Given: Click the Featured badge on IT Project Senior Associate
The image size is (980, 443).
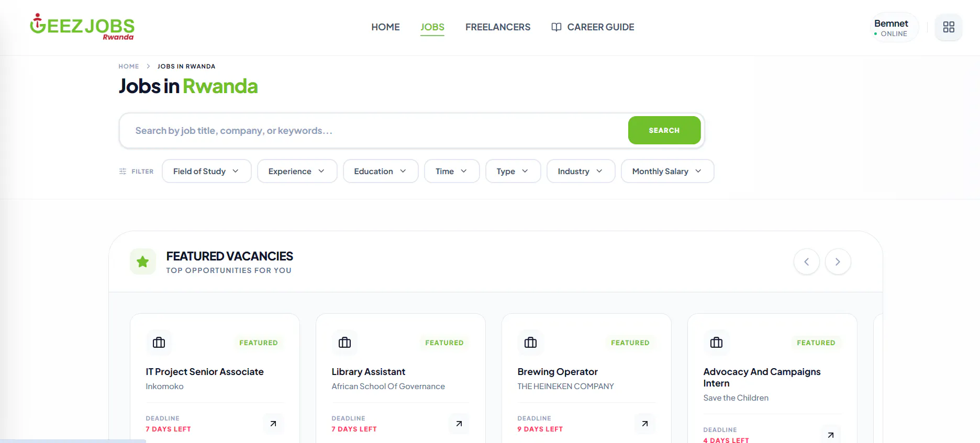Looking at the screenshot, I should tap(259, 343).
